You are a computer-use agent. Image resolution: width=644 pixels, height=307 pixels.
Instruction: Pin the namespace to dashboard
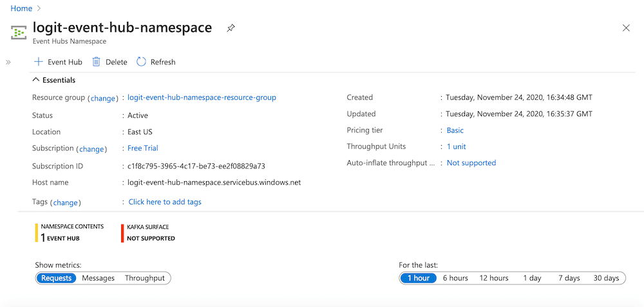click(x=231, y=28)
